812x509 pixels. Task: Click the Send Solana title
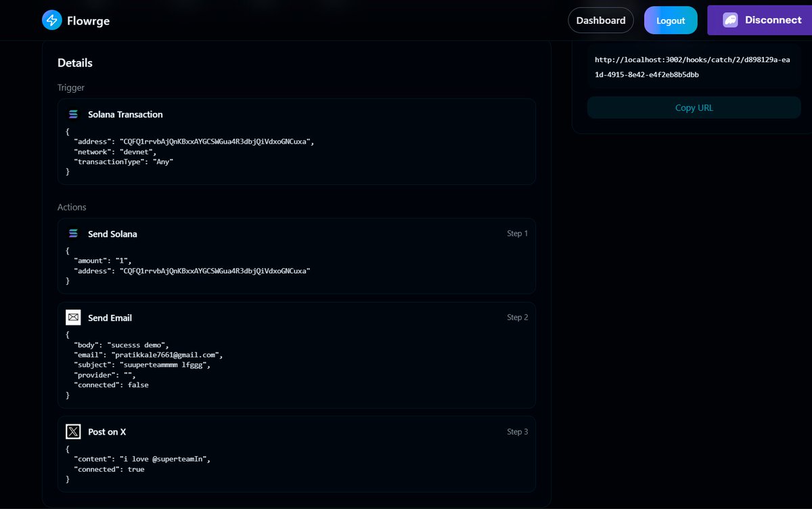112,234
